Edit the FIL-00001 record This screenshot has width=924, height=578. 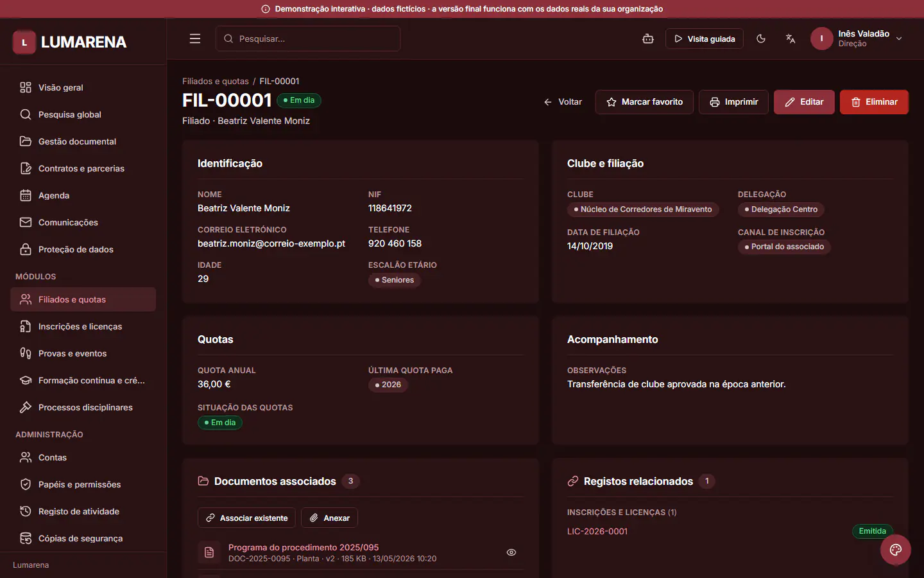point(804,102)
